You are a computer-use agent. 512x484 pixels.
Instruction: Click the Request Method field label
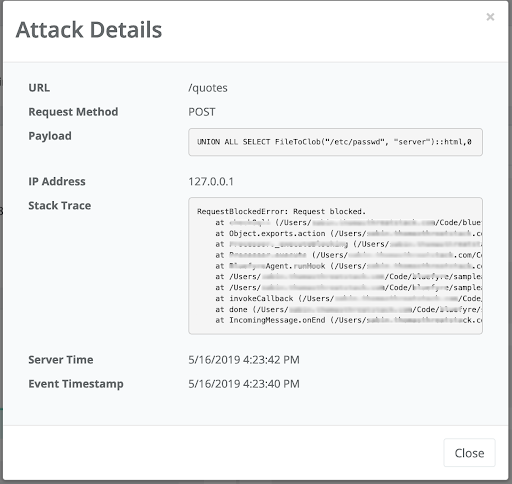(x=73, y=112)
